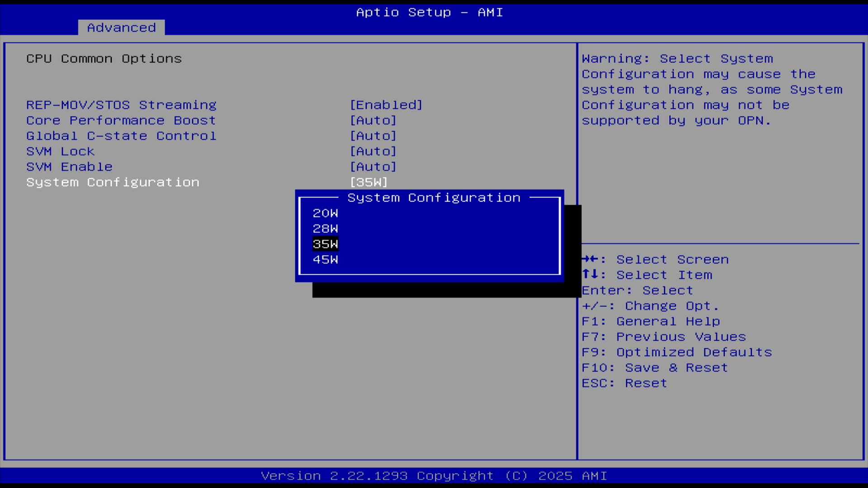Select the Global C-state Control item
The image size is (868, 488).
coord(121,136)
